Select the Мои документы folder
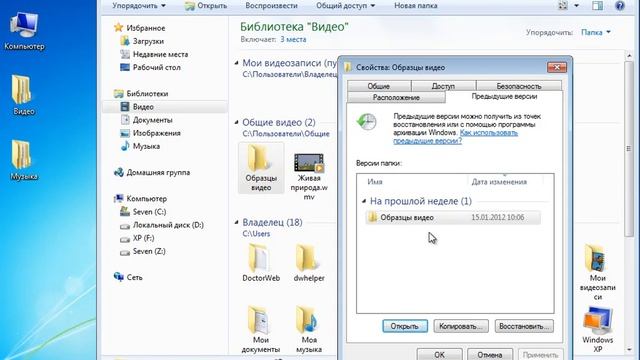 261,330
